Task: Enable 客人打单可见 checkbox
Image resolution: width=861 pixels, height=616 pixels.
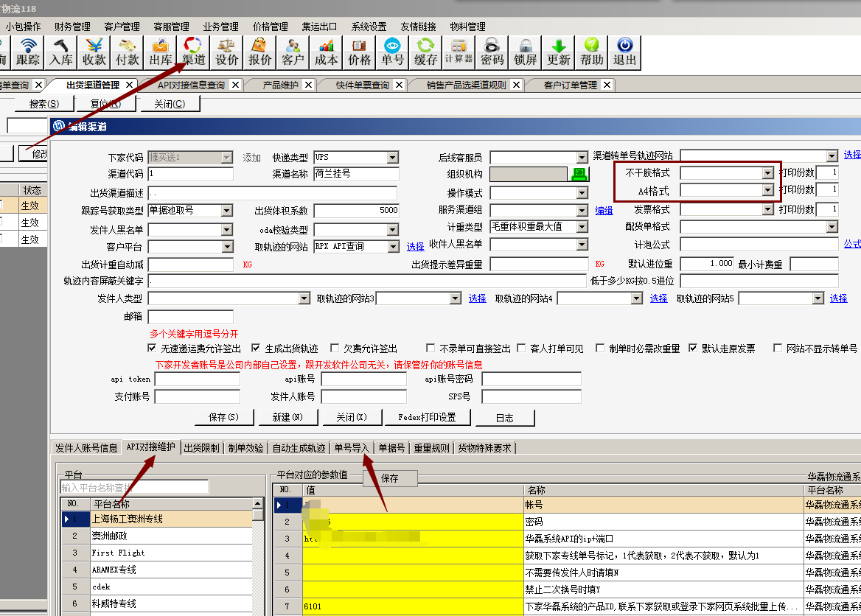Action: (x=521, y=348)
